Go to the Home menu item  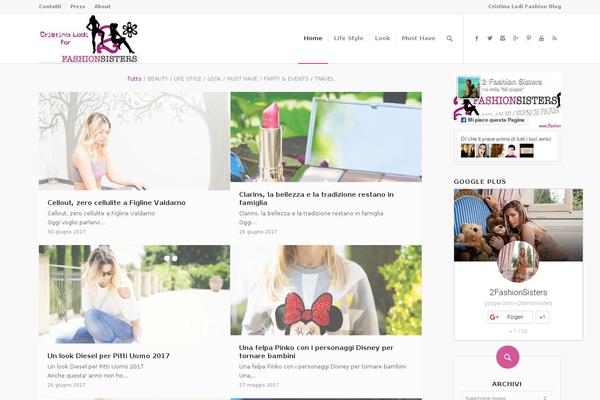(x=313, y=38)
